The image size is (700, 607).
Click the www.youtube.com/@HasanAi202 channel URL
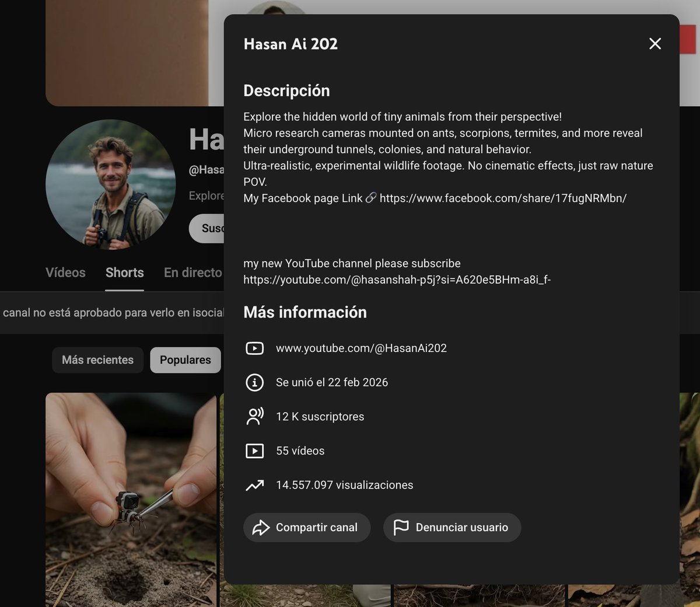tap(361, 348)
